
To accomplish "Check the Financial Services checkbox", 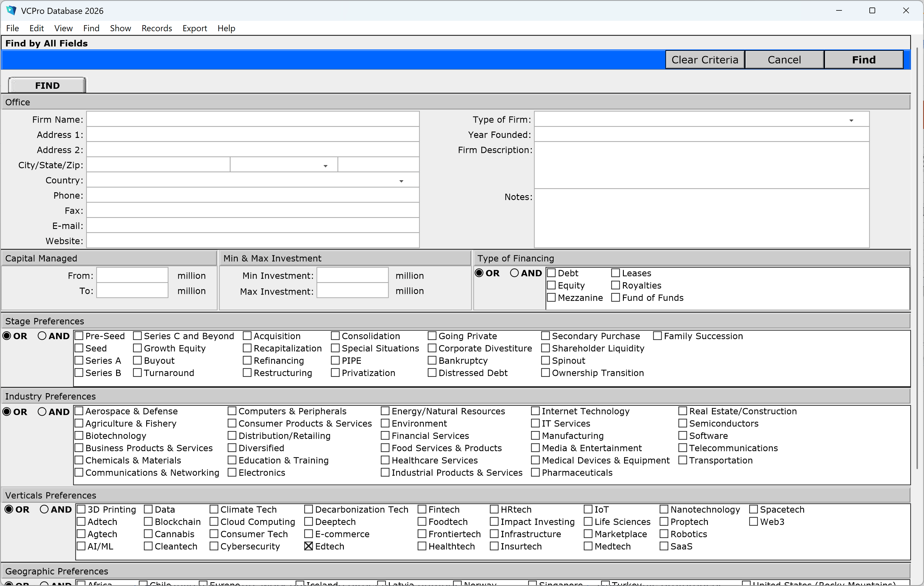I will (x=385, y=435).
